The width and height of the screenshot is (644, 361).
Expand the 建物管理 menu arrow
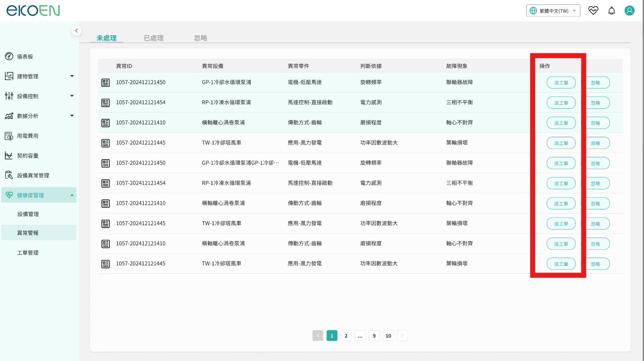pos(72,76)
